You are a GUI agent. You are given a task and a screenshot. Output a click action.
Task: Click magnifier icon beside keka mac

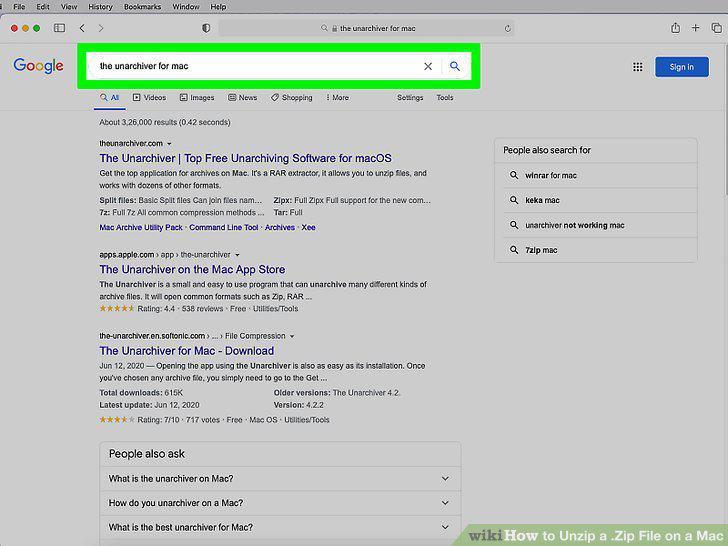click(514, 200)
